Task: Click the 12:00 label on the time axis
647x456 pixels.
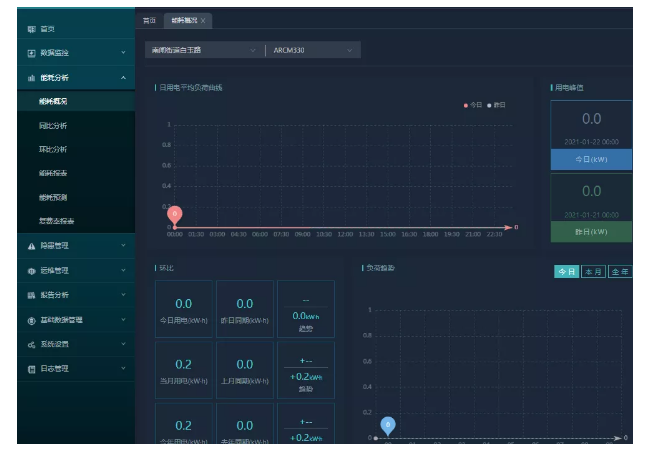Action: pyautogui.click(x=345, y=234)
